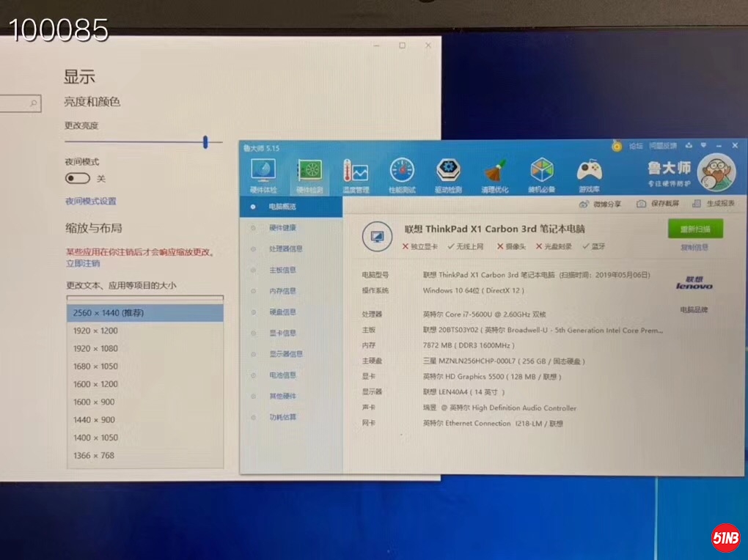The width and height of the screenshot is (748, 560).
Task: Toggle 夜间模式 night light switch
Action: 77,178
